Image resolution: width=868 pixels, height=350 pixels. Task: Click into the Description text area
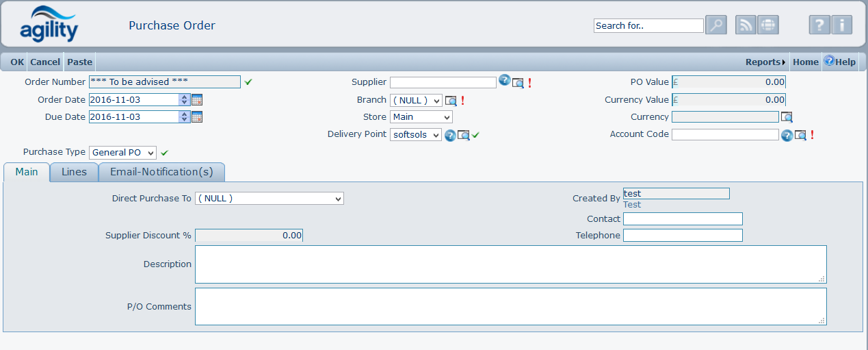[510, 264]
